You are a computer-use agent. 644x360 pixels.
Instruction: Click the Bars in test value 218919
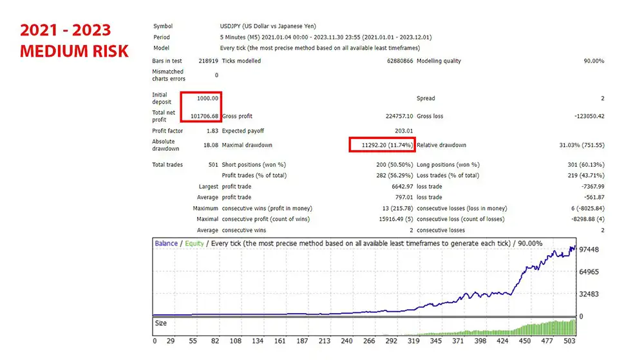coord(207,61)
